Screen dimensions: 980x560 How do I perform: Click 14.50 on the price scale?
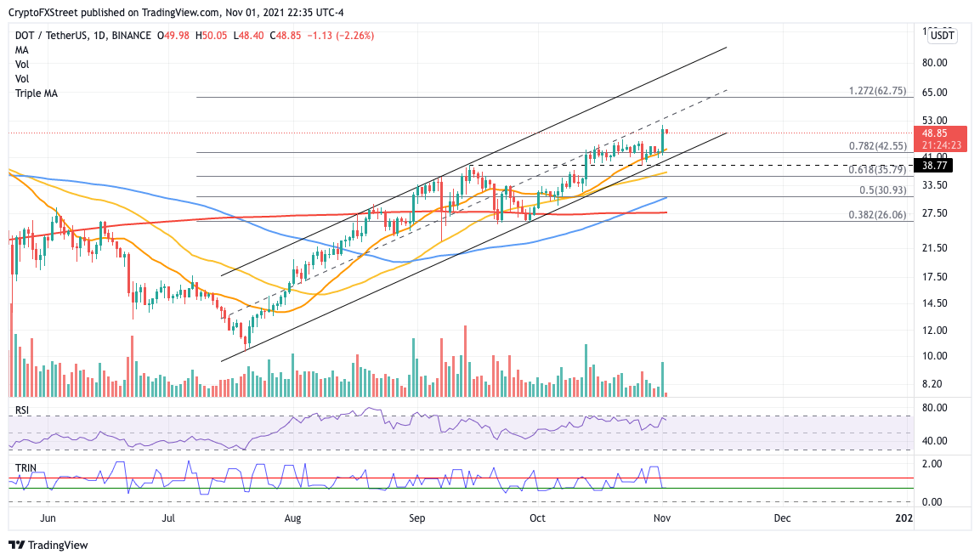pyautogui.click(x=934, y=303)
